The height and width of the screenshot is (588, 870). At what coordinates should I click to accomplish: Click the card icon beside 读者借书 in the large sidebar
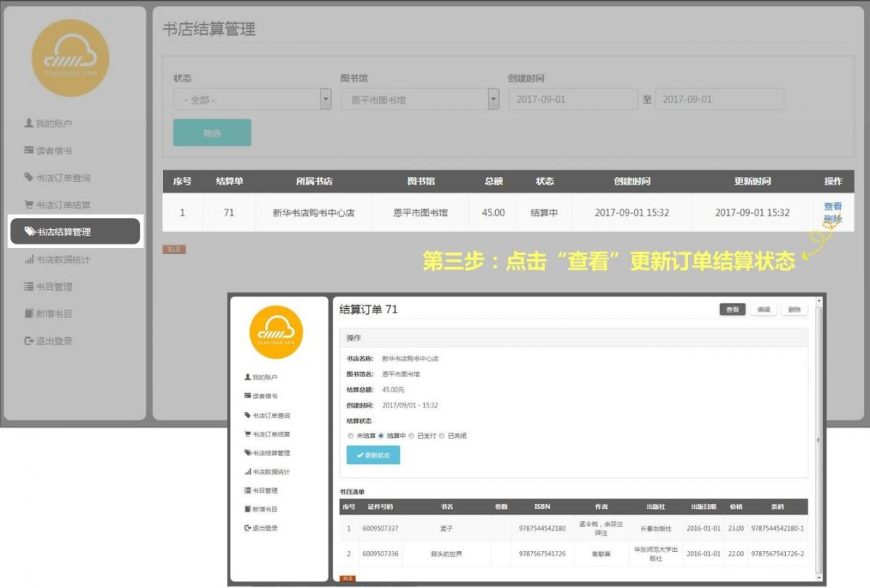(29, 151)
